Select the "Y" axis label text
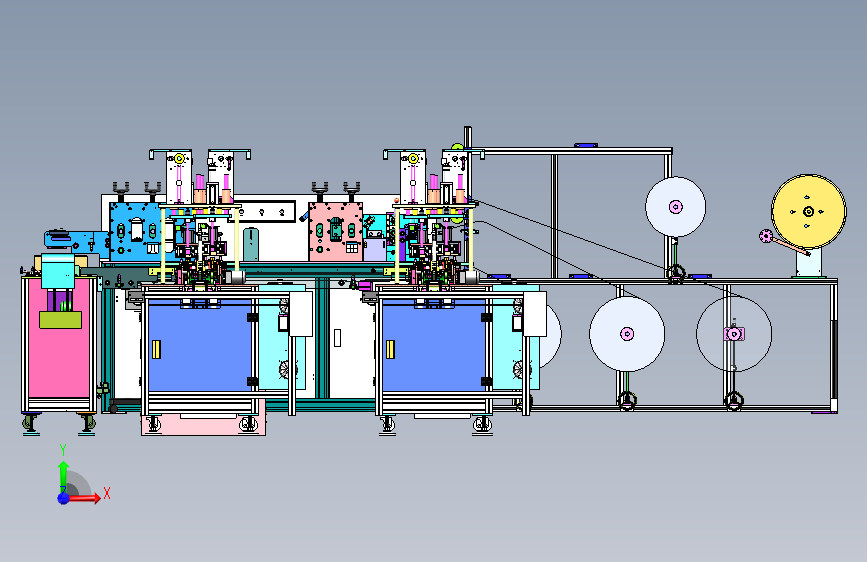Image resolution: width=867 pixels, height=562 pixels. tap(63, 449)
